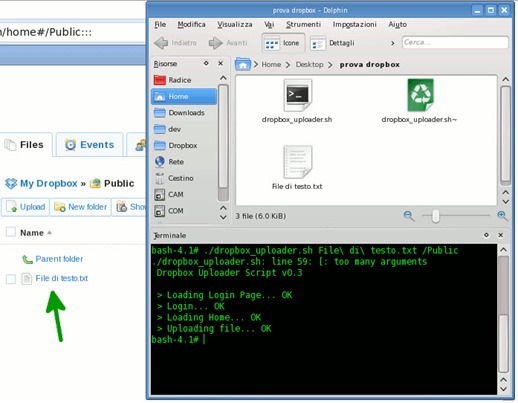The image size is (518, 403).
Task: Click the Upload button in Dropbox
Action: [26, 207]
